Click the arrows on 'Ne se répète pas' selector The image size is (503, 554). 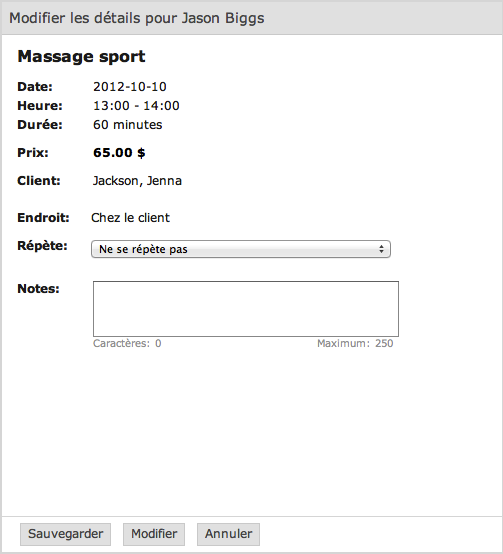coord(381,249)
